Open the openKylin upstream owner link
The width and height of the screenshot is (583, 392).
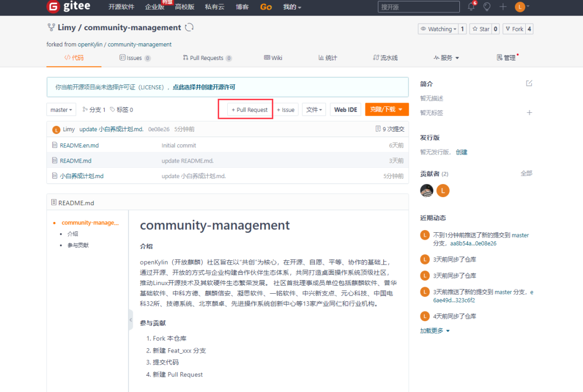(x=90, y=44)
